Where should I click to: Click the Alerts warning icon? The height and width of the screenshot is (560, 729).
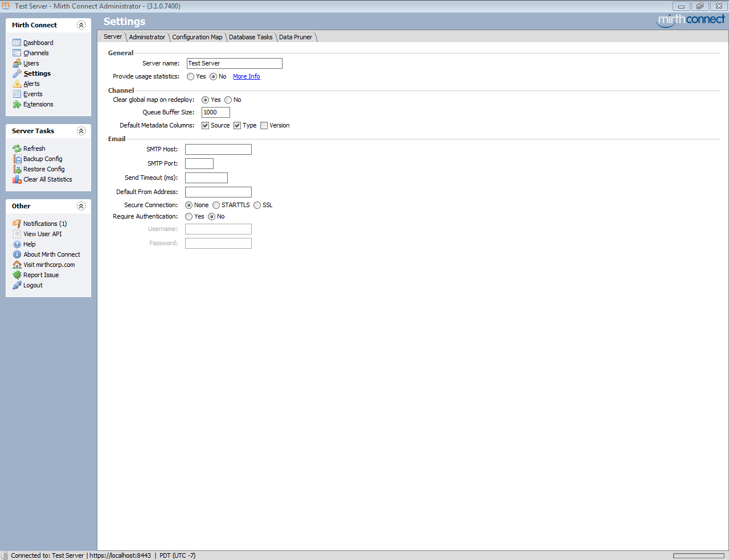17,84
